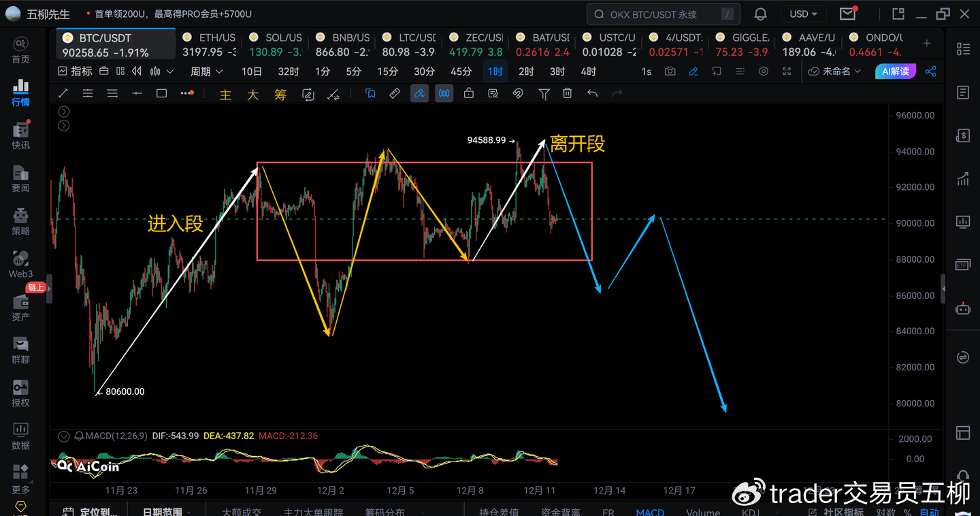Toggle the highlighted pencil drawing mode

click(419, 94)
